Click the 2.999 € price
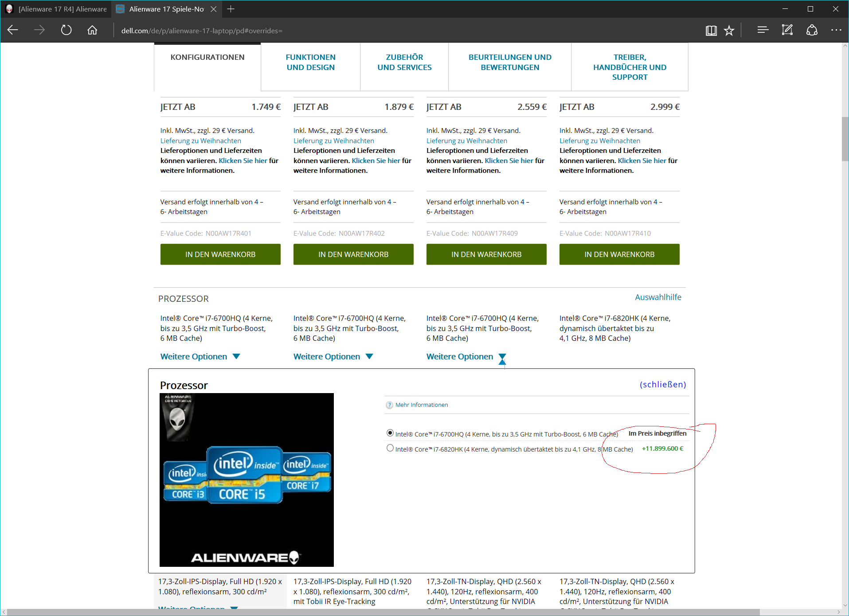 click(x=665, y=107)
